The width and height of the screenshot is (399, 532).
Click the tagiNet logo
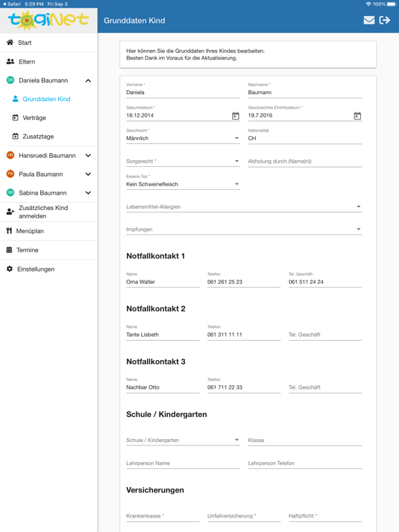(x=48, y=20)
